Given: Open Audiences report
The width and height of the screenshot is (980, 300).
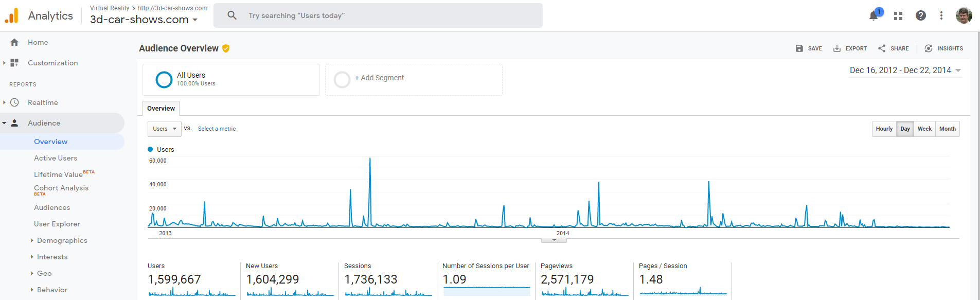Looking at the screenshot, I should 52,207.
